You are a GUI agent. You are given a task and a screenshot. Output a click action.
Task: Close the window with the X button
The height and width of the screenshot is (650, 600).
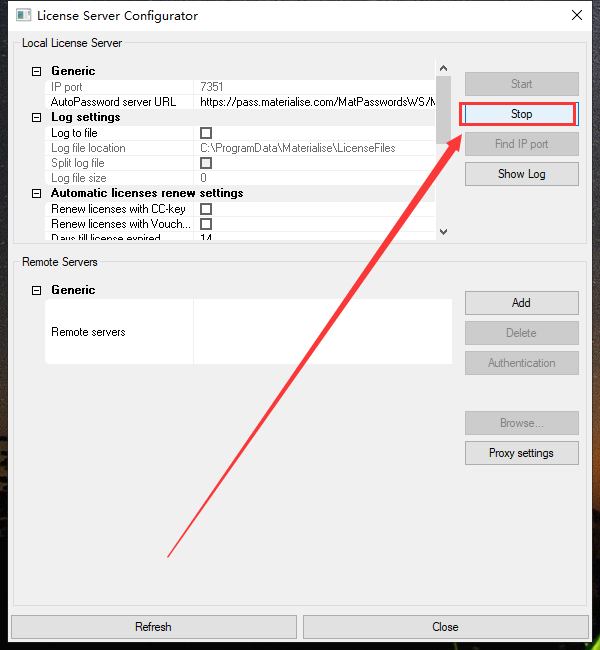pos(577,15)
